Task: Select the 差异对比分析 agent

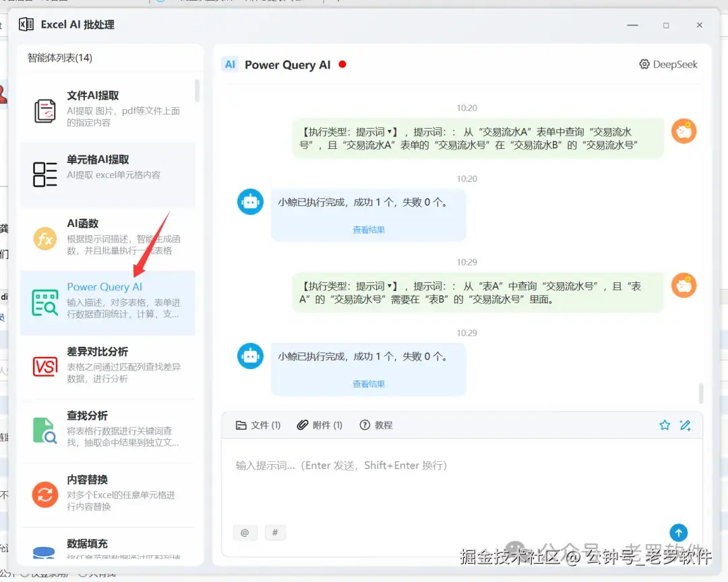Action: point(108,366)
